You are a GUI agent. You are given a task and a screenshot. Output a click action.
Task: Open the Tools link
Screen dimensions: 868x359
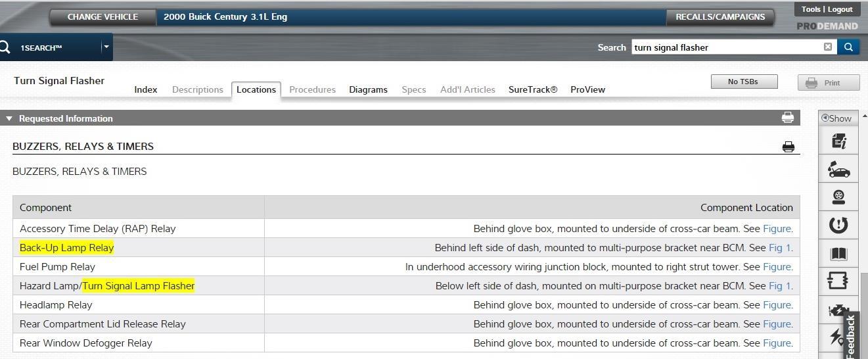[811, 9]
